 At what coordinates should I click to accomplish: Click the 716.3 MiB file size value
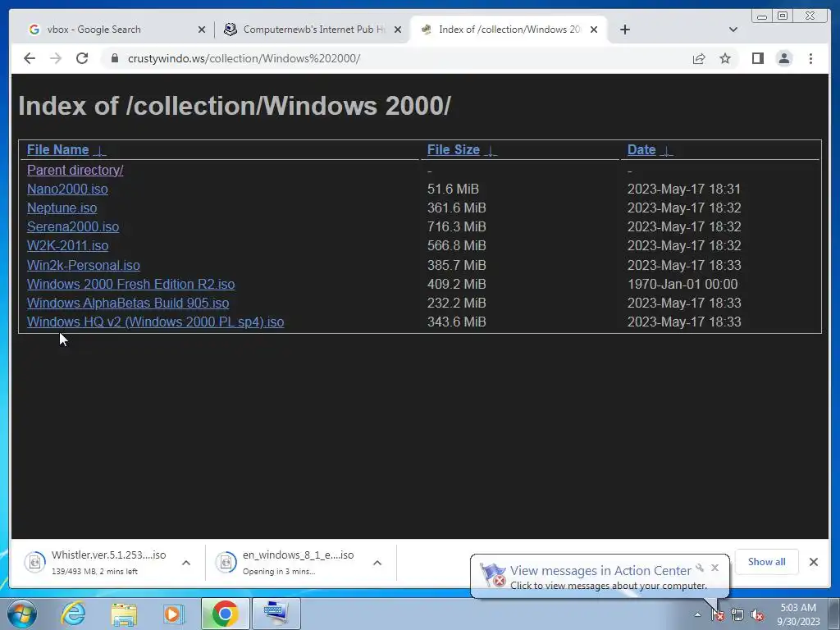456,226
